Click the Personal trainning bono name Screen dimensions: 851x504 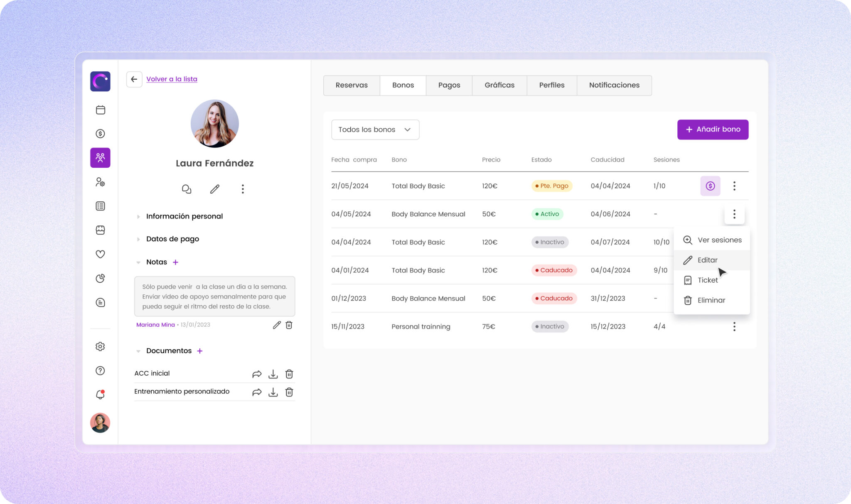(x=421, y=327)
